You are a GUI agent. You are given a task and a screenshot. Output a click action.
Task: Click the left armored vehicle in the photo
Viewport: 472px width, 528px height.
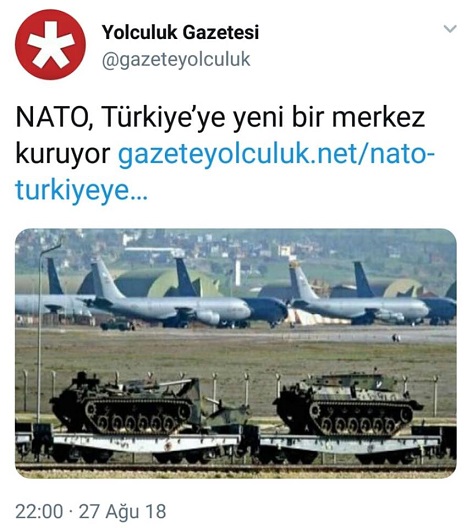(x=126, y=403)
